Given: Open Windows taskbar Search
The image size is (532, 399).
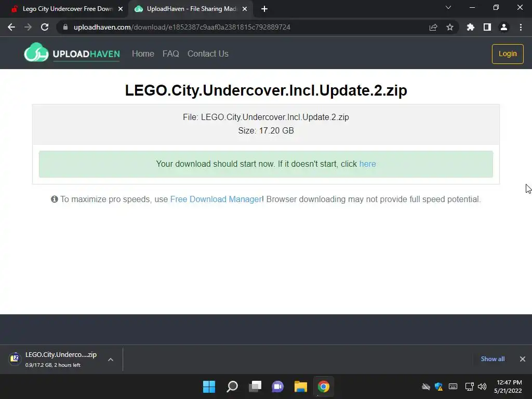Looking at the screenshot, I should point(232,387).
